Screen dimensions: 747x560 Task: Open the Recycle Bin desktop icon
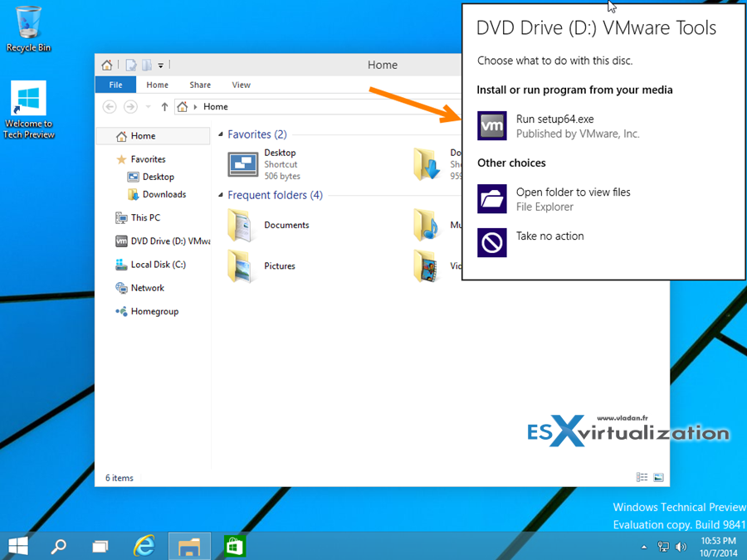tap(28, 27)
